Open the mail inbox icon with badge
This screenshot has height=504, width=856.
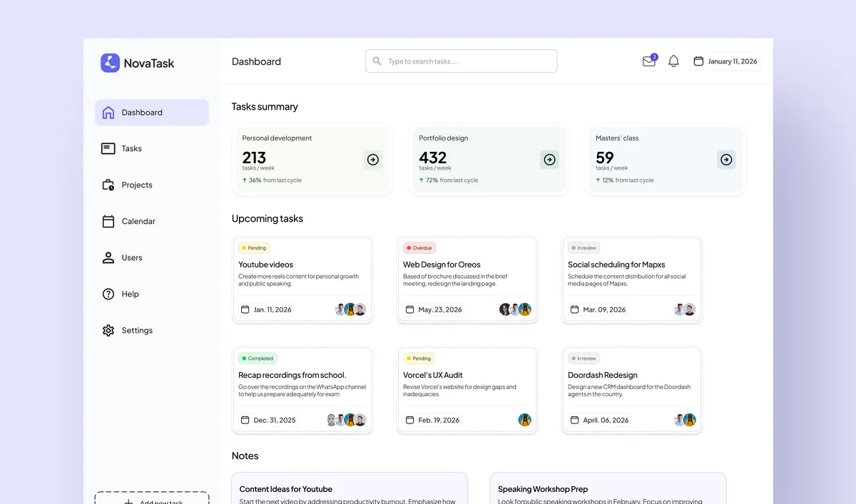649,61
